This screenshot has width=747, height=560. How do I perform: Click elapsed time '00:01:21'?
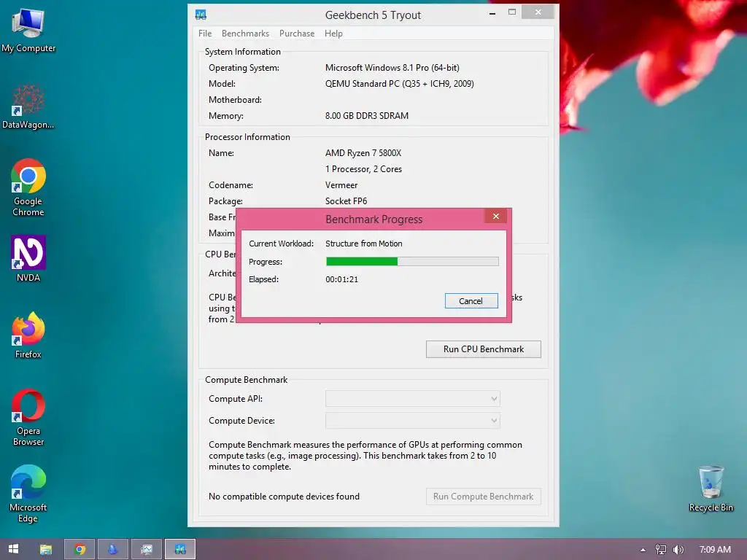[341, 279]
